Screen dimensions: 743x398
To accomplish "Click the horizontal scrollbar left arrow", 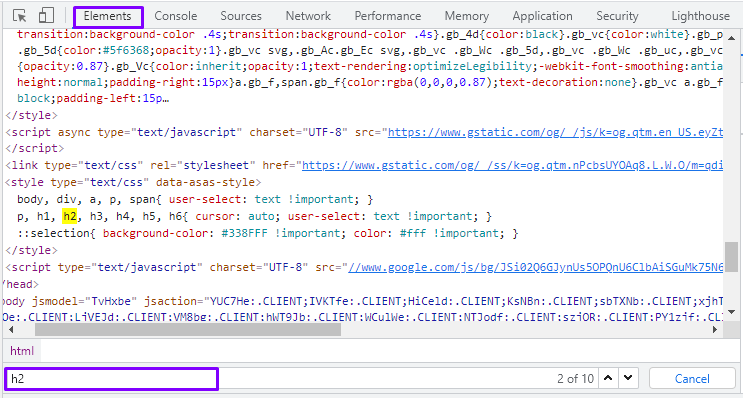I will click(10, 329).
